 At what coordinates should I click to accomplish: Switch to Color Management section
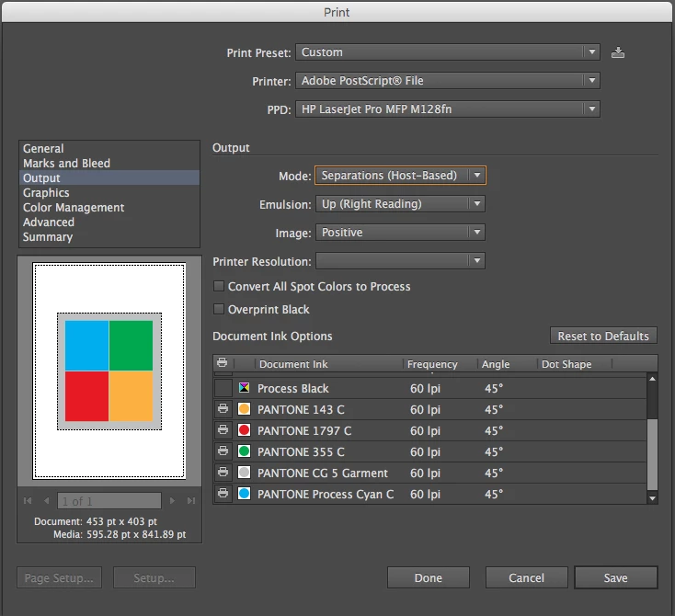click(x=74, y=208)
